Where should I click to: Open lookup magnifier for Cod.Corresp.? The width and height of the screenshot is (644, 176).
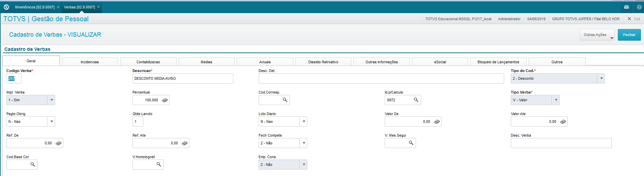(285, 100)
